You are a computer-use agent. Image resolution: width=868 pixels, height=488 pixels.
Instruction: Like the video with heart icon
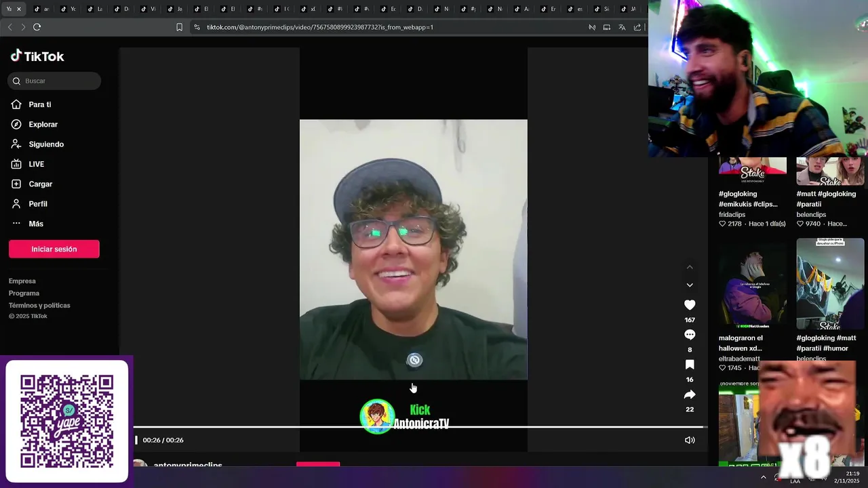690,305
